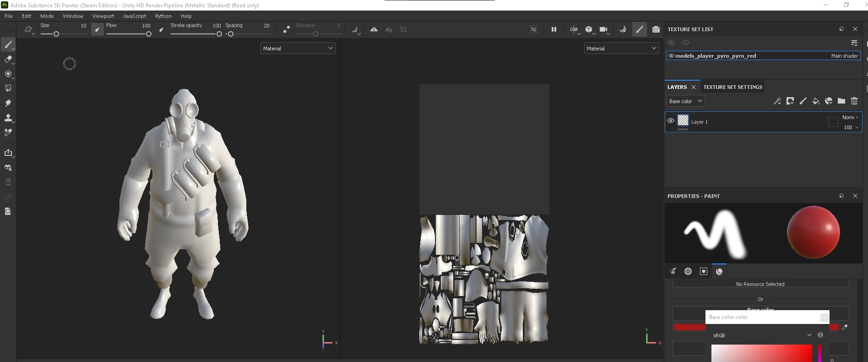Screen dimensions: 868x362
Task: Close the Base color color popup
Action: click(x=824, y=317)
